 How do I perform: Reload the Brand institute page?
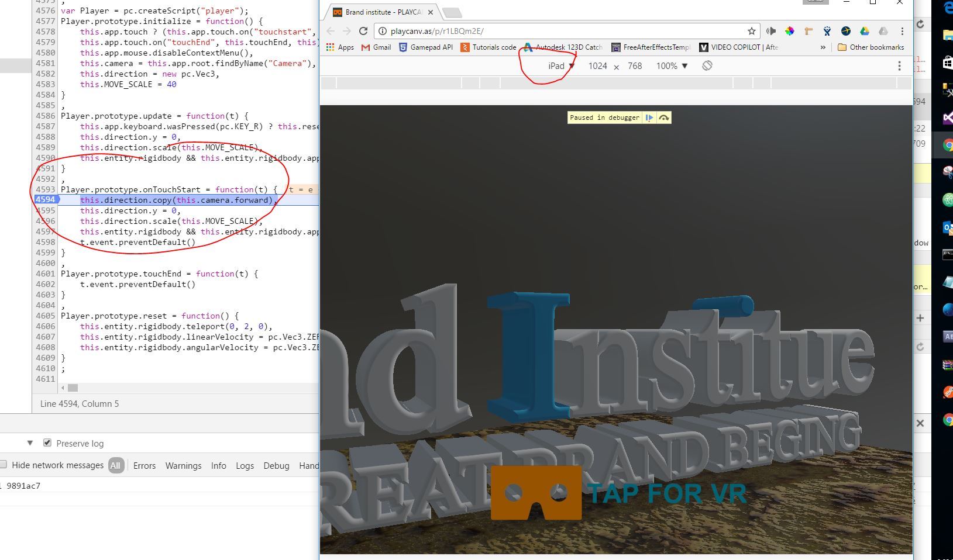[363, 31]
